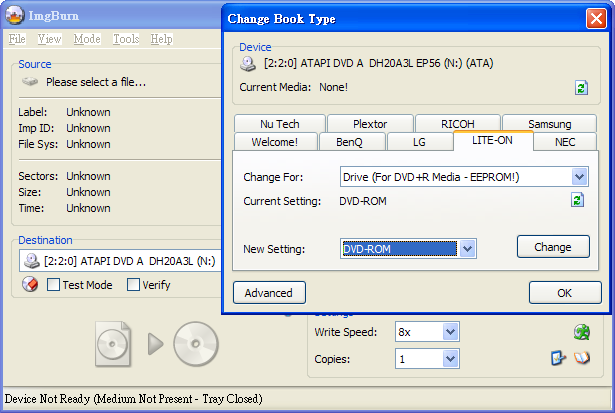Refresh Current Media in Device section
Image resolution: width=615 pixels, height=413 pixels.
click(x=581, y=87)
